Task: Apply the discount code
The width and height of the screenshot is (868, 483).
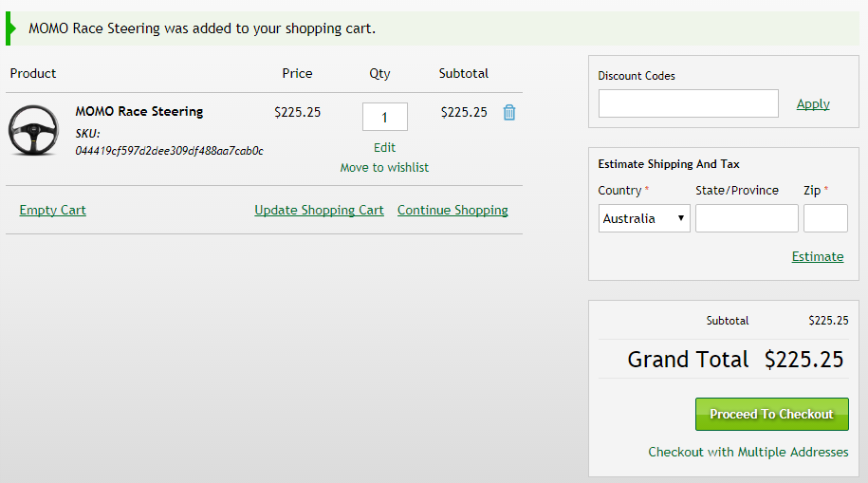Action: pyautogui.click(x=813, y=103)
